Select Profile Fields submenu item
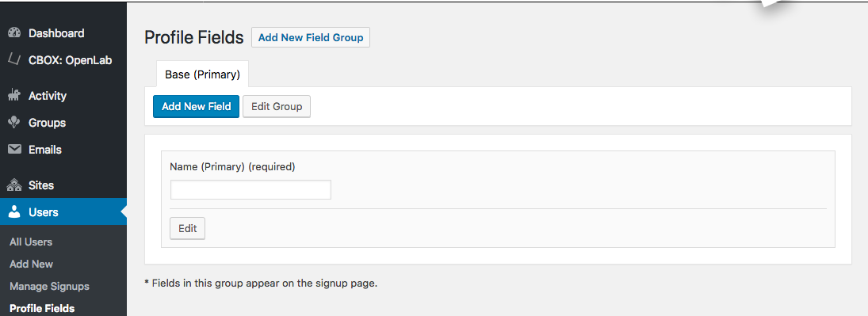Image resolution: width=868 pixels, height=316 pixels. click(x=42, y=308)
